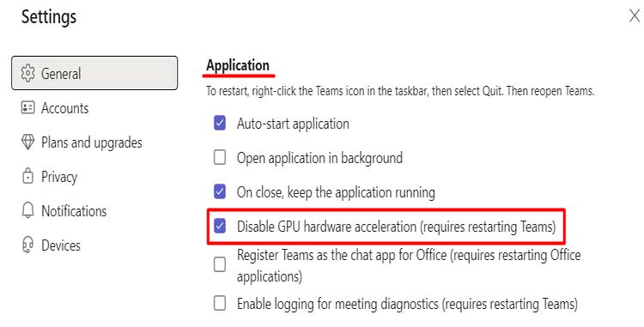Click the Privacy lock icon
This screenshot has width=644, height=327.
pos(27,176)
